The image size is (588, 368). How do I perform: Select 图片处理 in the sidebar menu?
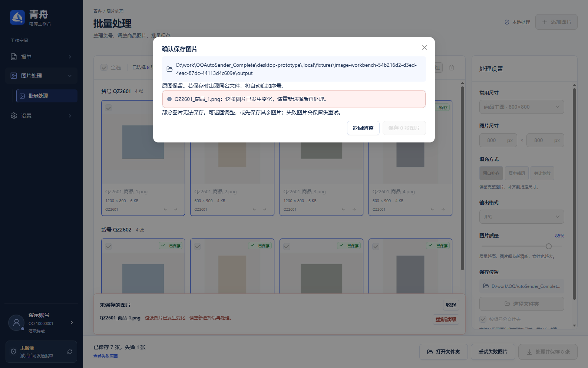(42, 76)
